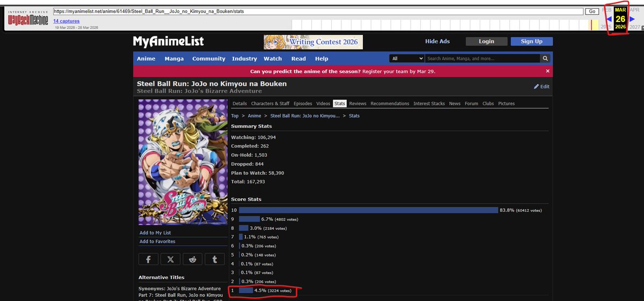Click the Sign Up button

531,41
